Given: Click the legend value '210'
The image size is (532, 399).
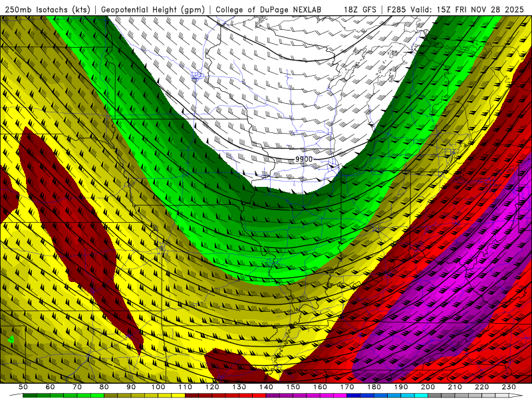Looking at the screenshot, I should [456, 387].
